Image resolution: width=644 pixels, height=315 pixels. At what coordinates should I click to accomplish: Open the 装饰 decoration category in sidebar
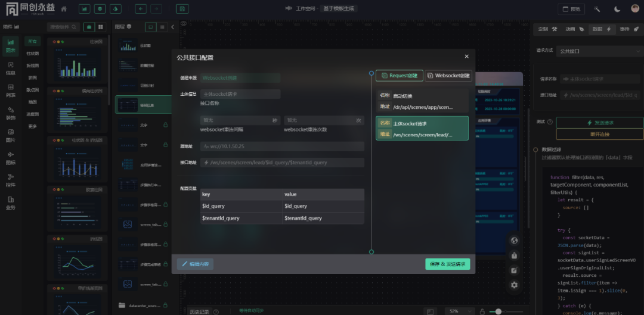point(10,113)
